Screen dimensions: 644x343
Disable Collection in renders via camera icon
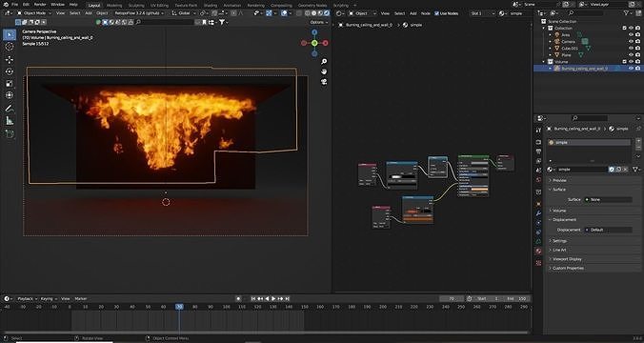tap(637, 28)
